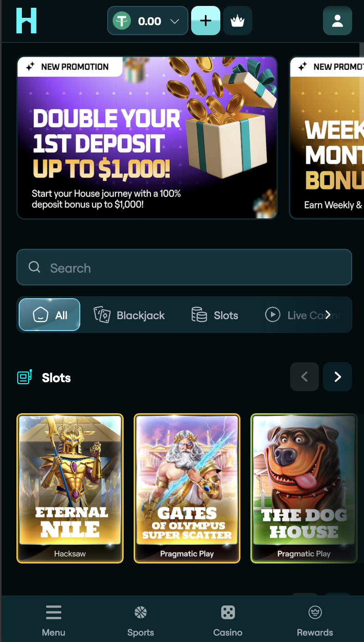Viewport: 364px width, 642px height.
Task: Open Casino via dice icon
Action: click(x=228, y=612)
